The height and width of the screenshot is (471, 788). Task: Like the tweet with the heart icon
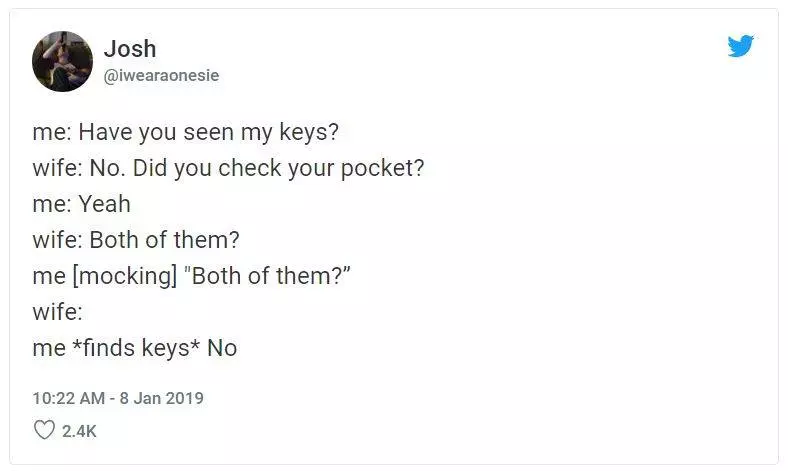pyautogui.click(x=44, y=430)
